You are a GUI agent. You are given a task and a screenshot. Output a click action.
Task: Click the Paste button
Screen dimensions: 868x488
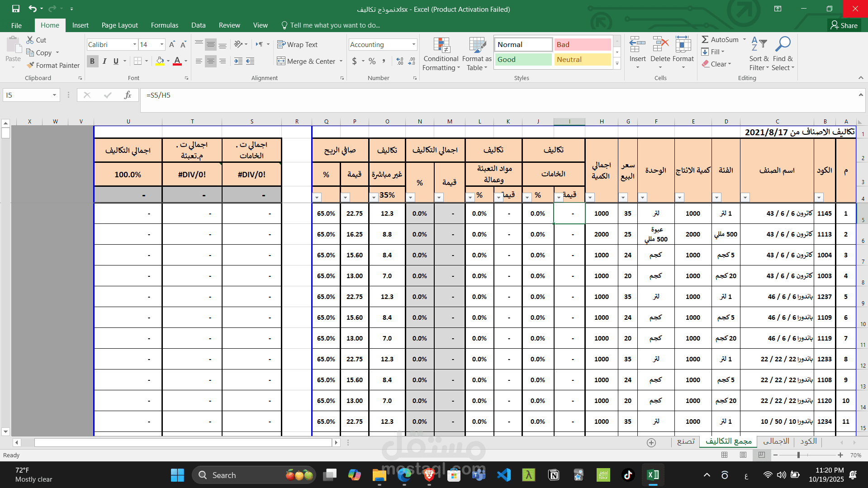pyautogui.click(x=13, y=49)
